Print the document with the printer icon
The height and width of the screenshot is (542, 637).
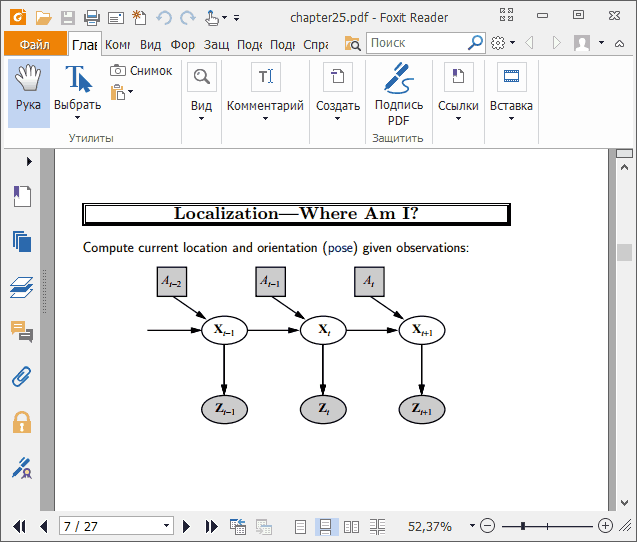point(92,18)
